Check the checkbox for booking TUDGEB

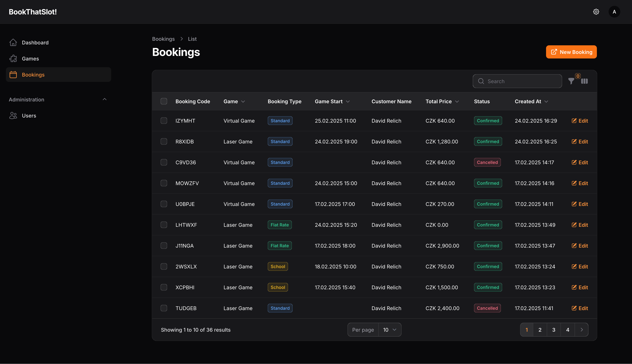tap(164, 308)
